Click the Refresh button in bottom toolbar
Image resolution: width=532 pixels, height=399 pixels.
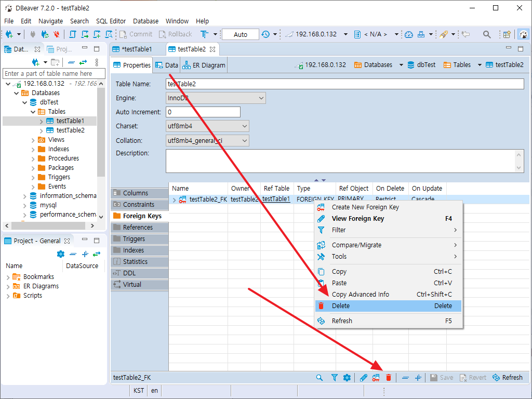(508, 378)
